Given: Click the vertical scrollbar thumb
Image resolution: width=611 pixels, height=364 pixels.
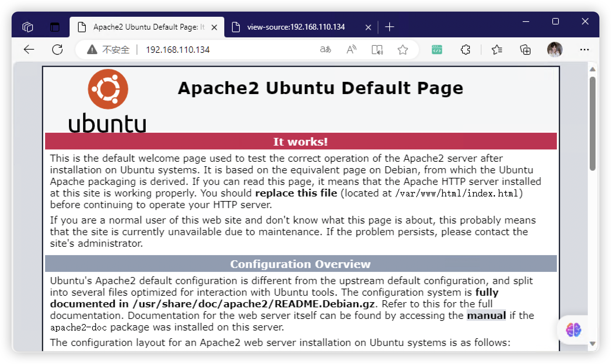Looking at the screenshot, I should (592, 124).
